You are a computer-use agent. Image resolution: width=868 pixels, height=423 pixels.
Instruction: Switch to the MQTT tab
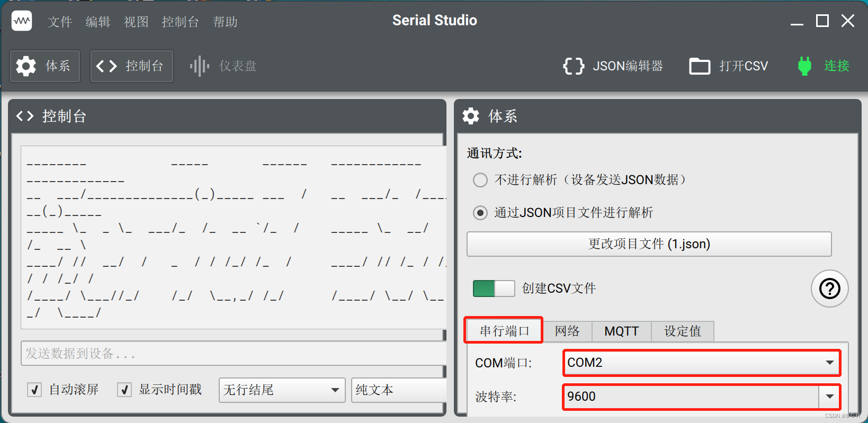tap(622, 331)
